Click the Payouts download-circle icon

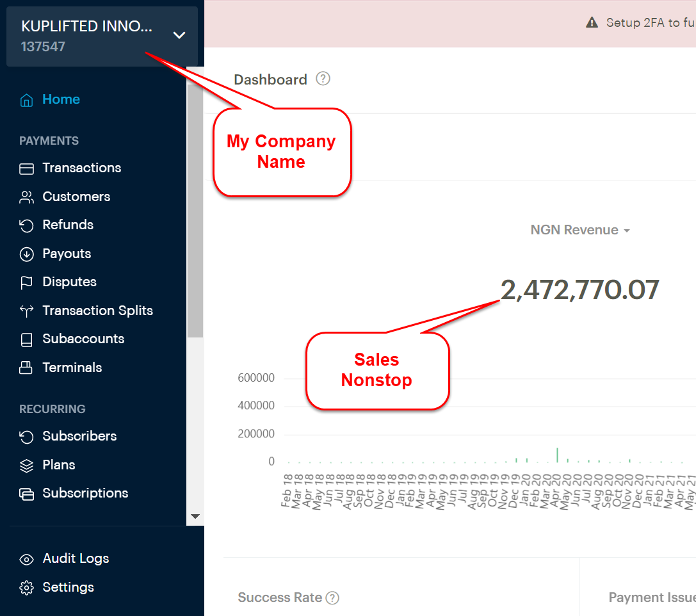(x=26, y=254)
